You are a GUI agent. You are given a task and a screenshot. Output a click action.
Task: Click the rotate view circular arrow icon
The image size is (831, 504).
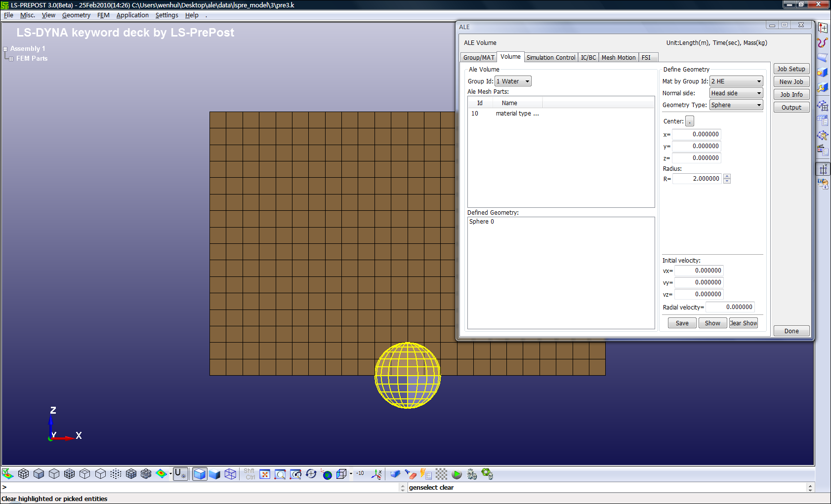(311, 474)
